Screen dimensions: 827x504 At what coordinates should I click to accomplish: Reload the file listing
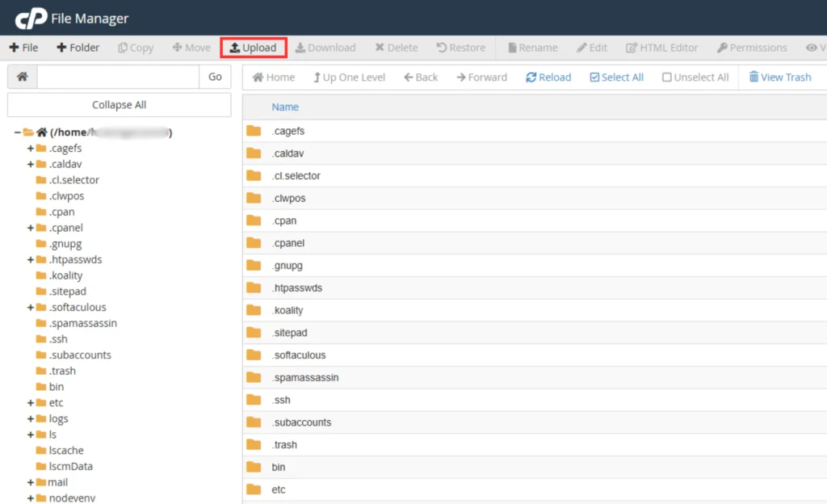(x=548, y=78)
